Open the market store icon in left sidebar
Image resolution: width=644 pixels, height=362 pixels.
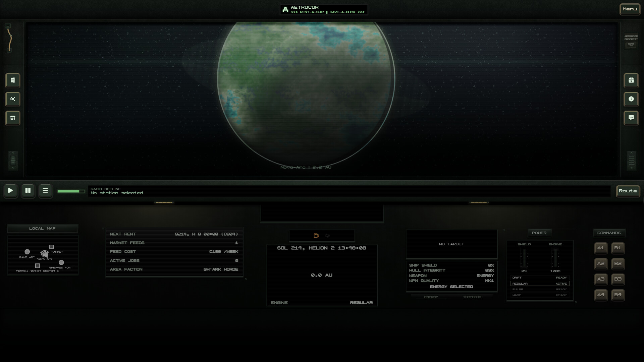pyautogui.click(x=13, y=118)
